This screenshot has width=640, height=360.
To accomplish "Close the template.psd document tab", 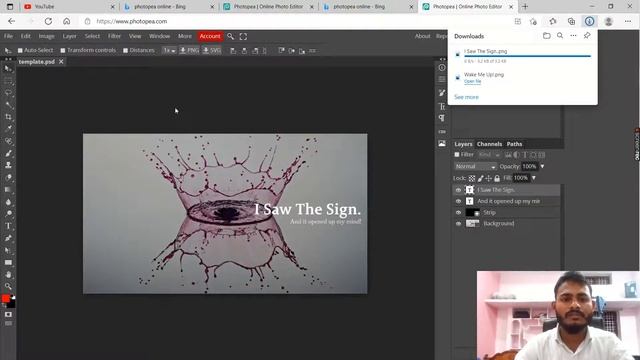I will [61, 62].
